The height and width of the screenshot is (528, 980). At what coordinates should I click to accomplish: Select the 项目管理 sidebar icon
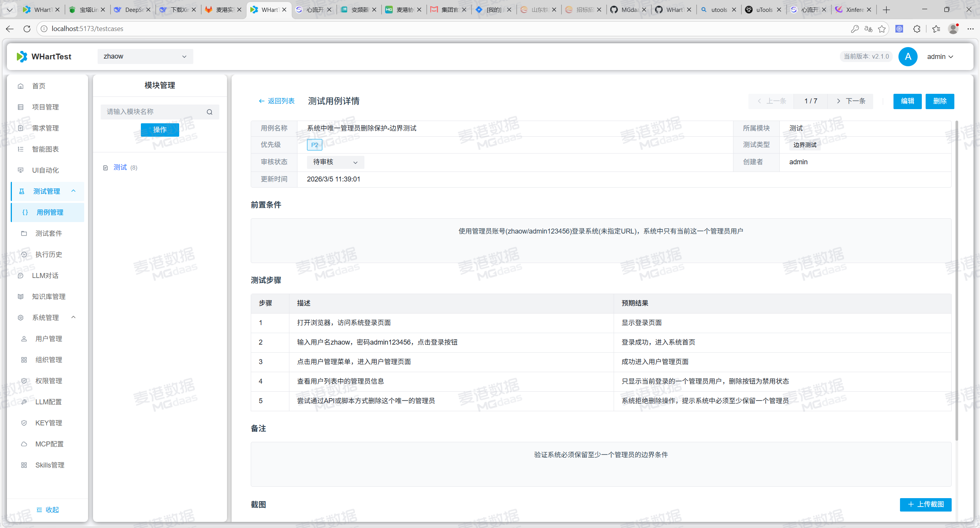(x=21, y=107)
